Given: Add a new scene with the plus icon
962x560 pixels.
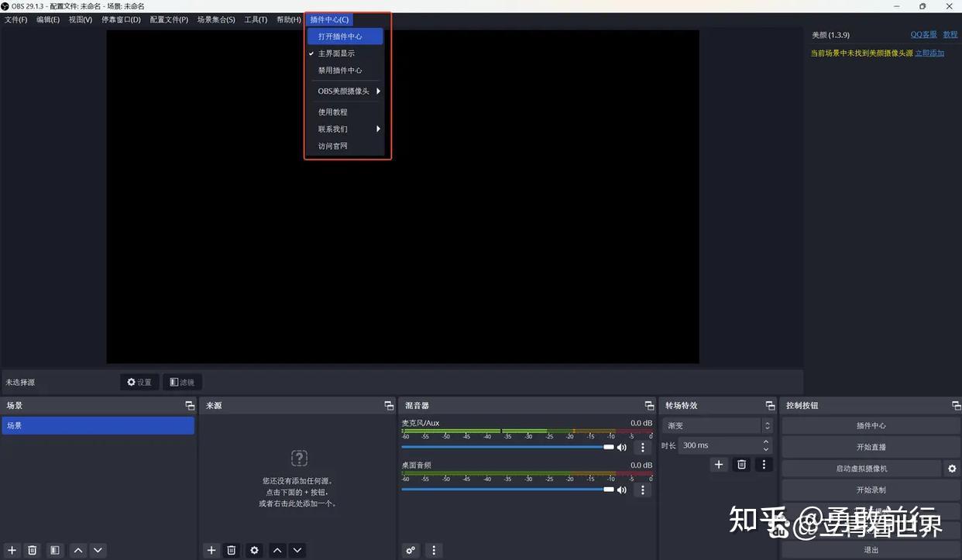Looking at the screenshot, I should click(x=12, y=550).
